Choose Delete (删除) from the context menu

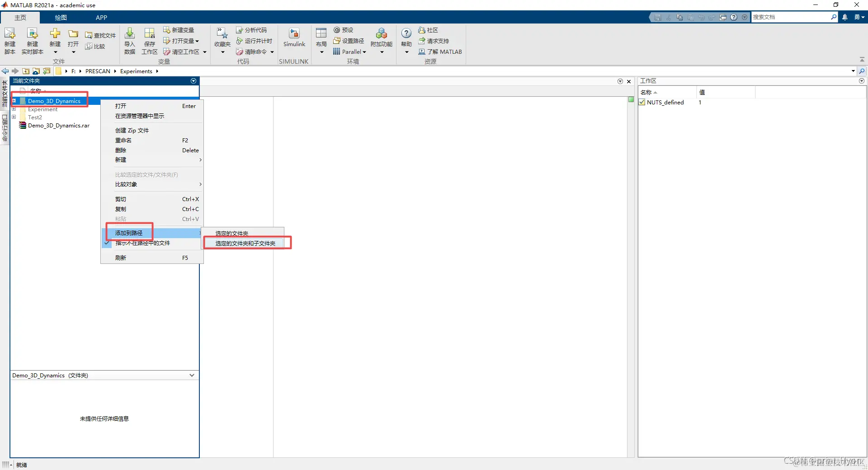(151, 150)
